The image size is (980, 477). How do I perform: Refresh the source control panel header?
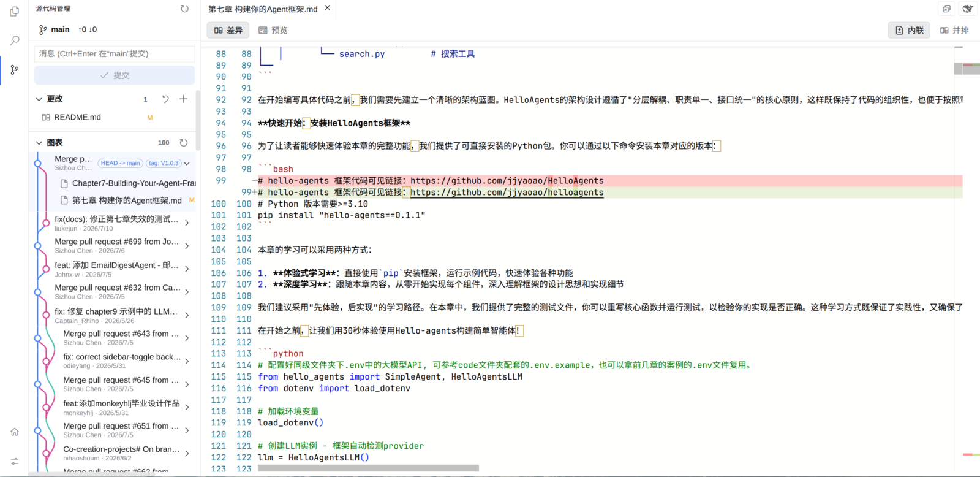(x=184, y=9)
